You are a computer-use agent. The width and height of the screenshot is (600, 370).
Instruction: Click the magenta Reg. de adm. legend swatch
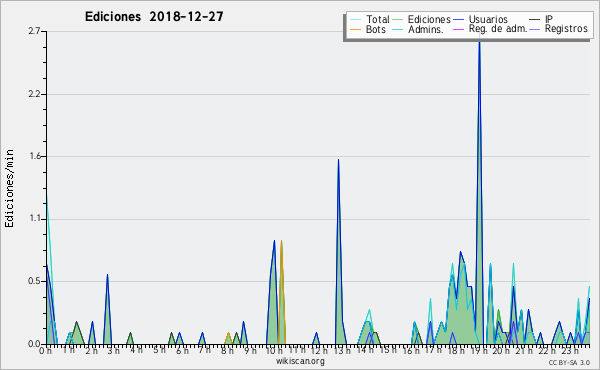458,29
